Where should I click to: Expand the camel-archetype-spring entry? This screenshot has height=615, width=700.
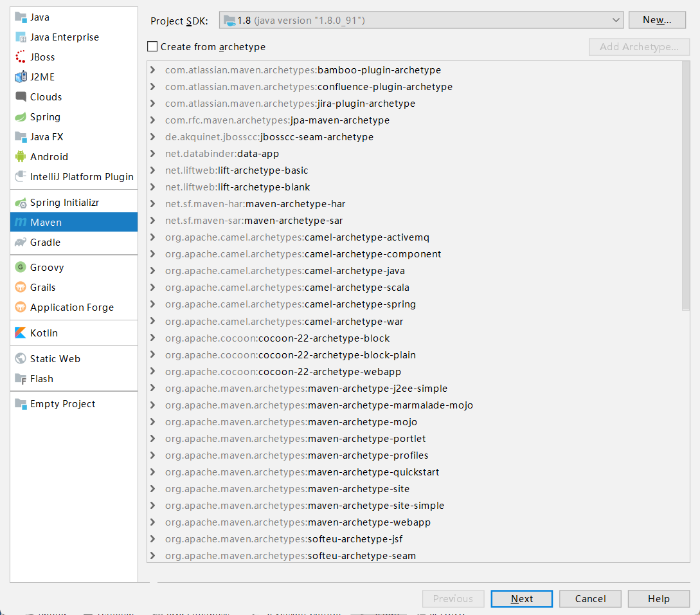point(152,304)
